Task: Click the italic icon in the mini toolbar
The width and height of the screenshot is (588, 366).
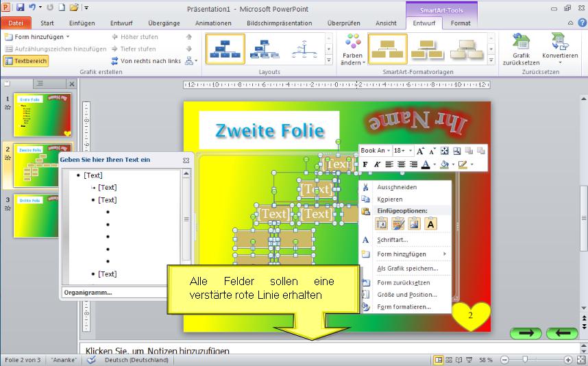Action: pos(376,164)
